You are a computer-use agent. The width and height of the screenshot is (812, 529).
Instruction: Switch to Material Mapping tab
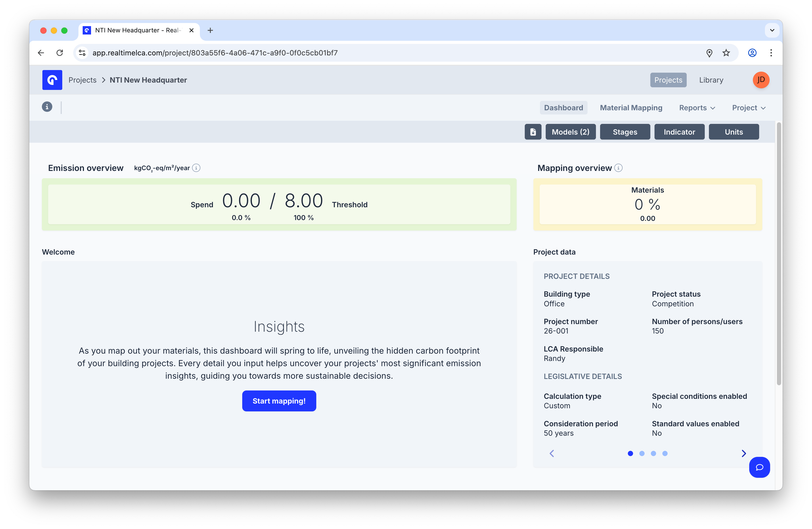tap(631, 108)
